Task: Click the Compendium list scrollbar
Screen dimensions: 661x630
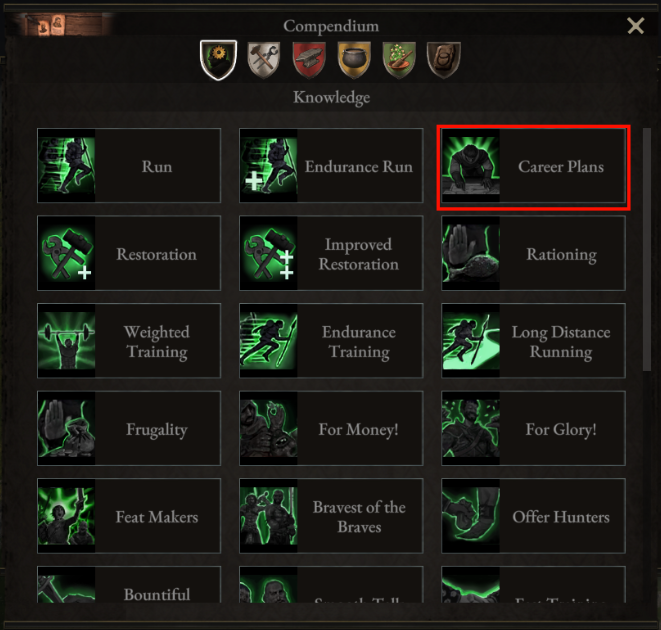Action: point(647,250)
